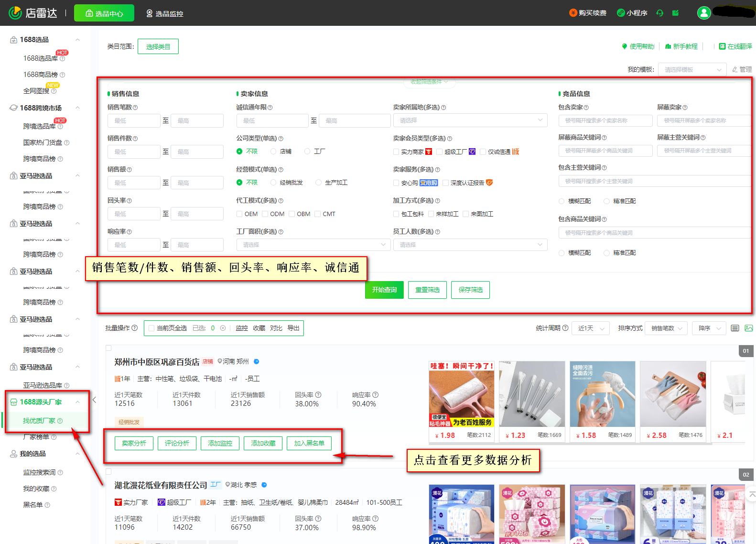
Task: Collapse 1688选品 sidebar group
Action: (77, 40)
